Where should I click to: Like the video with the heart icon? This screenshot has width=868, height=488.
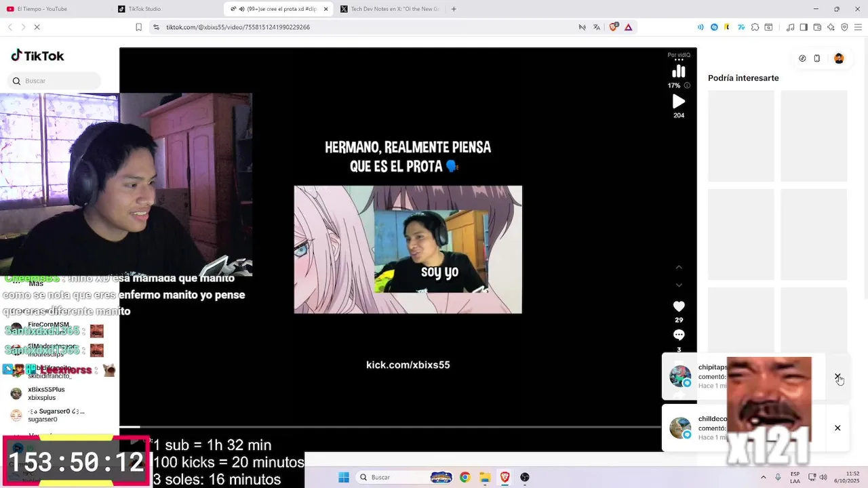tap(679, 306)
